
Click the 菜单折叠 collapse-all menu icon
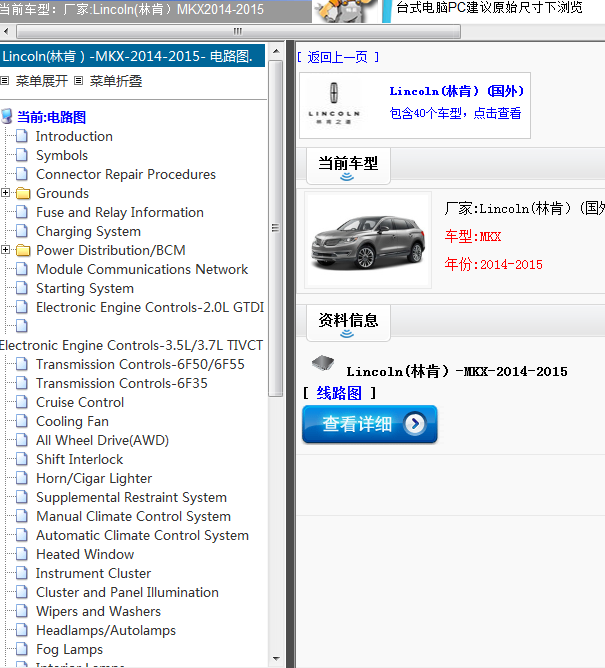click(78, 81)
